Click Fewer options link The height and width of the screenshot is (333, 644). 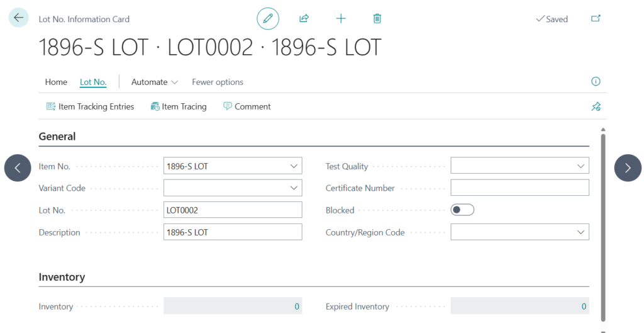tap(218, 82)
